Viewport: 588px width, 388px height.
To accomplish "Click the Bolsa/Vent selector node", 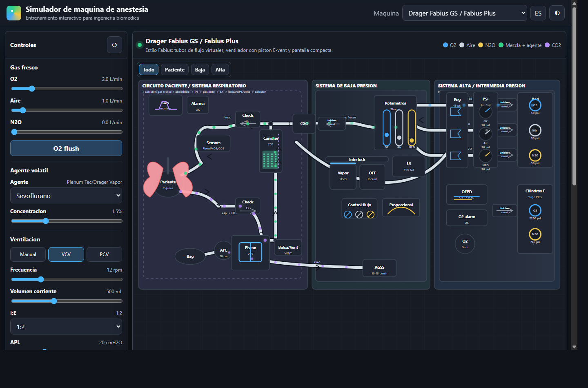I will tap(288, 248).
